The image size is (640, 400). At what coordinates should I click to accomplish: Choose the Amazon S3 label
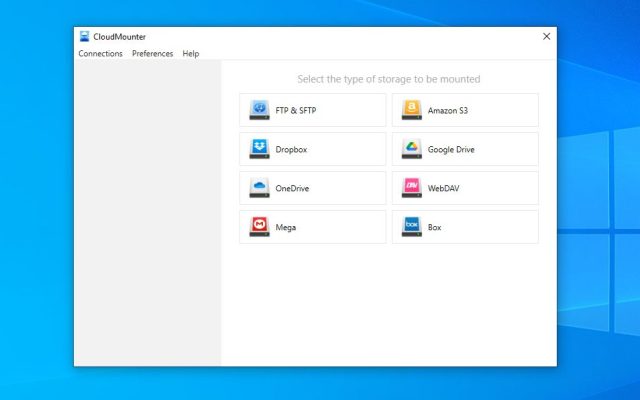[x=448, y=110]
